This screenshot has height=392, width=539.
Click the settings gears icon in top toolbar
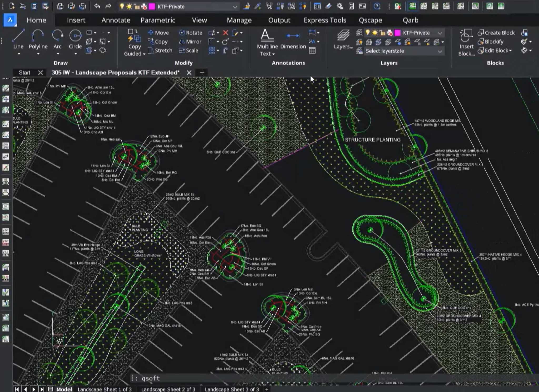pos(340,6)
